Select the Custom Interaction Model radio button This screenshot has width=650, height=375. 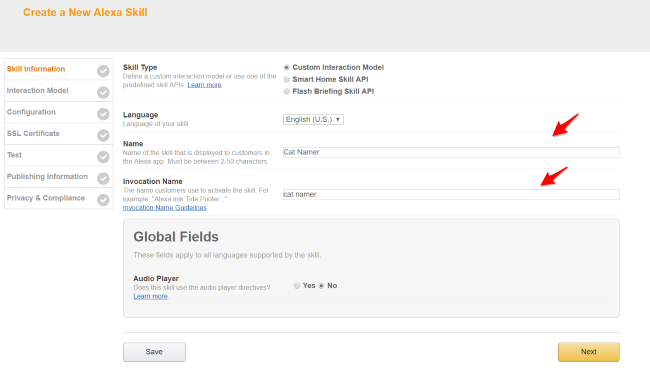point(286,68)
